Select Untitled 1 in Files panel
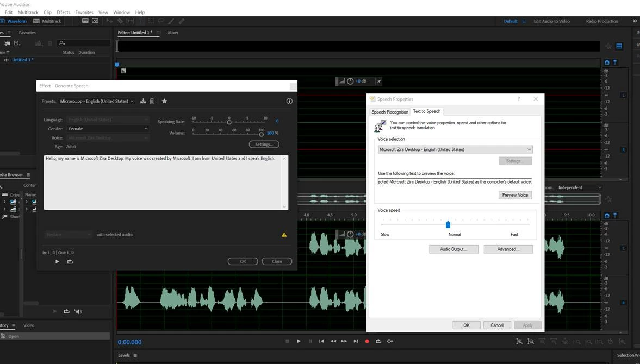Viewport: 640px width, 364px height. 22,60
